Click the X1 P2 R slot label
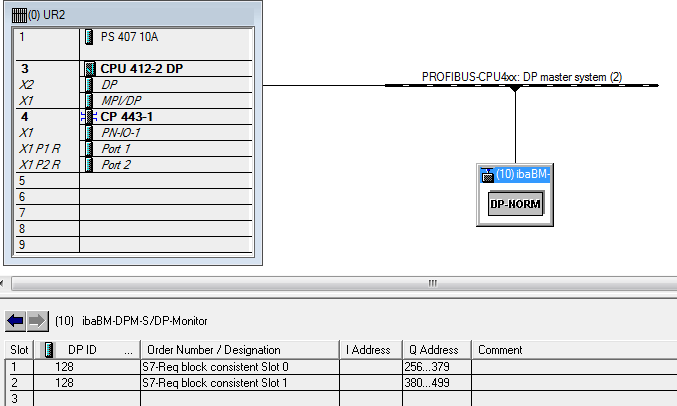Image resolution: width=677 pixels, height=406 pixels. click(x=40, y=165)
